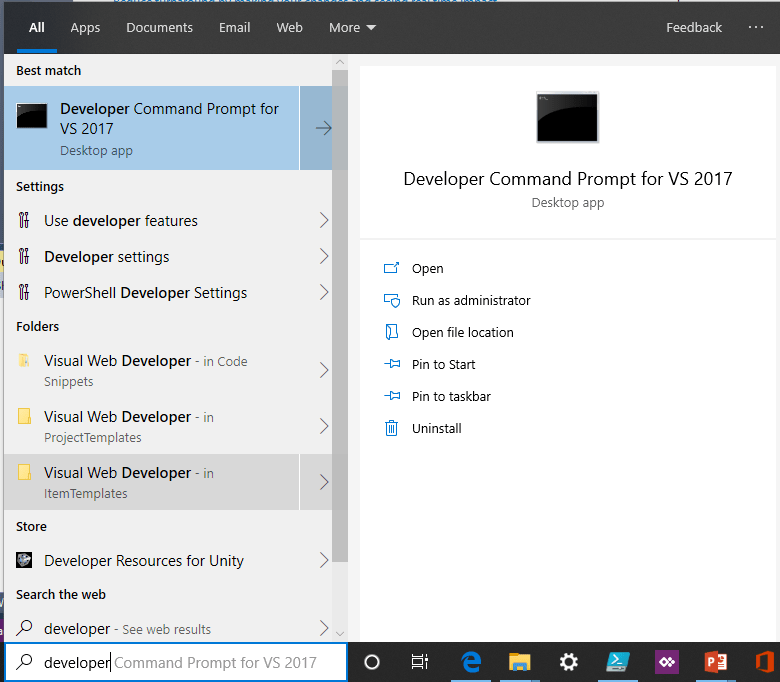Open the More filter dropdown
This screenshot has height=682, width=780.
(x=352, y=27)
